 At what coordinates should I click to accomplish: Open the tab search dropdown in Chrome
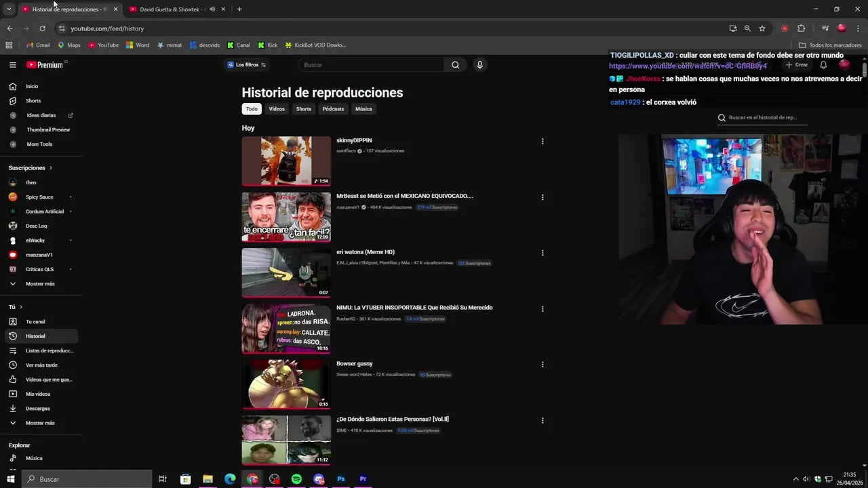click(9, 9)
